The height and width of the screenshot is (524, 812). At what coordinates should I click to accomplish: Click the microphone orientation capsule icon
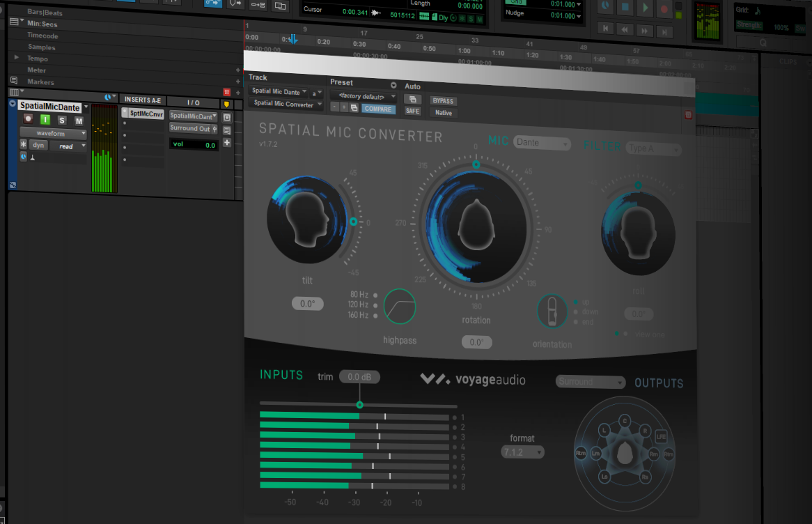tap(552, 311)
